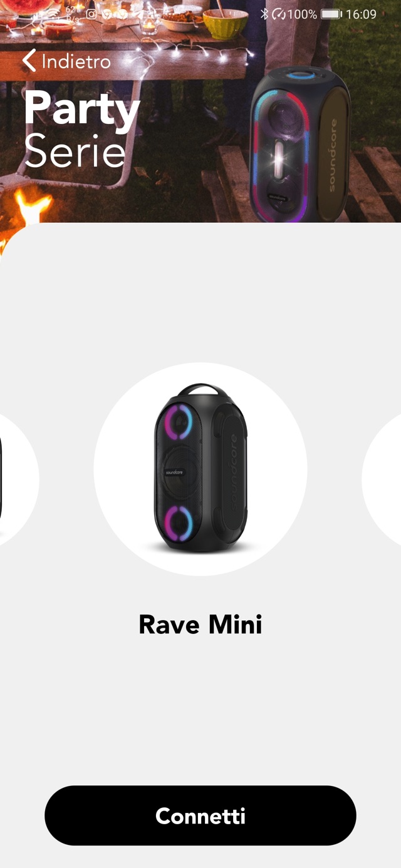This screenshot has width=401, height=868.
Task: Tap the 16:09 clock
Action: coord(362,14)
